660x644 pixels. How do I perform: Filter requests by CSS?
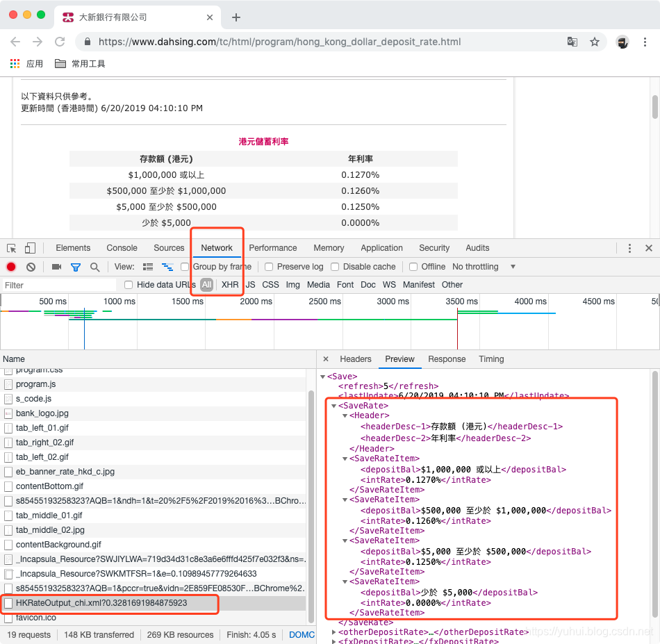(x=270, y=285)
